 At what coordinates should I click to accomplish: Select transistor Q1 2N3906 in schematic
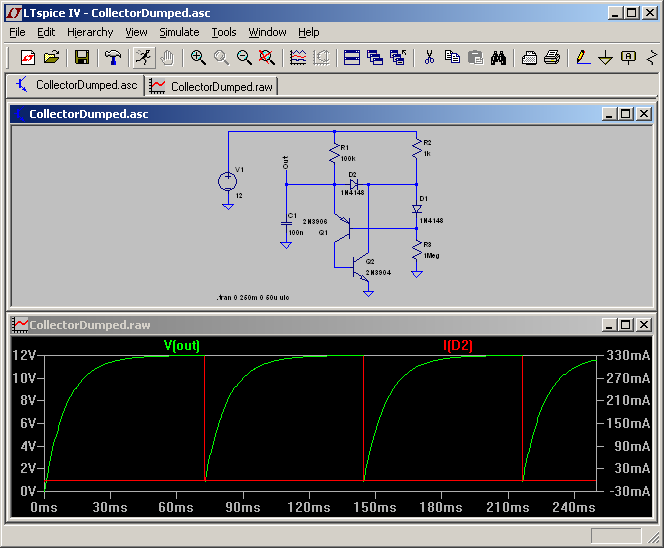(x=343, y=229)
